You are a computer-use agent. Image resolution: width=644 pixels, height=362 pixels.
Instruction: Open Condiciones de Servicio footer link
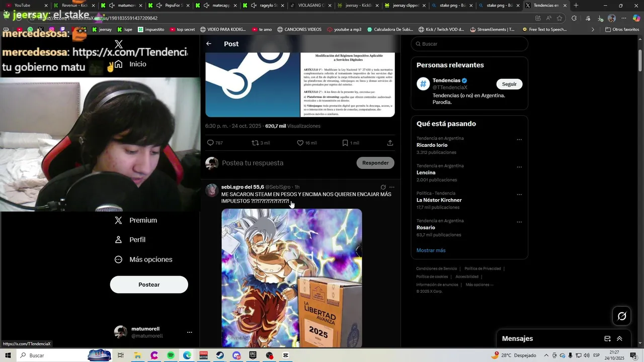click(437, 268)
